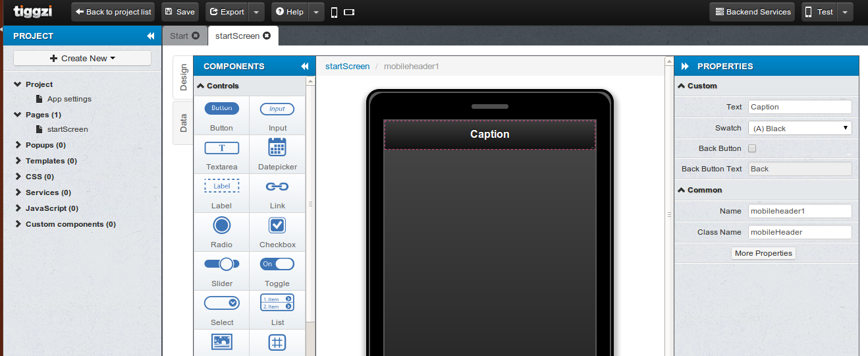Select the Toggle component from palette

(x=277, y=264)
